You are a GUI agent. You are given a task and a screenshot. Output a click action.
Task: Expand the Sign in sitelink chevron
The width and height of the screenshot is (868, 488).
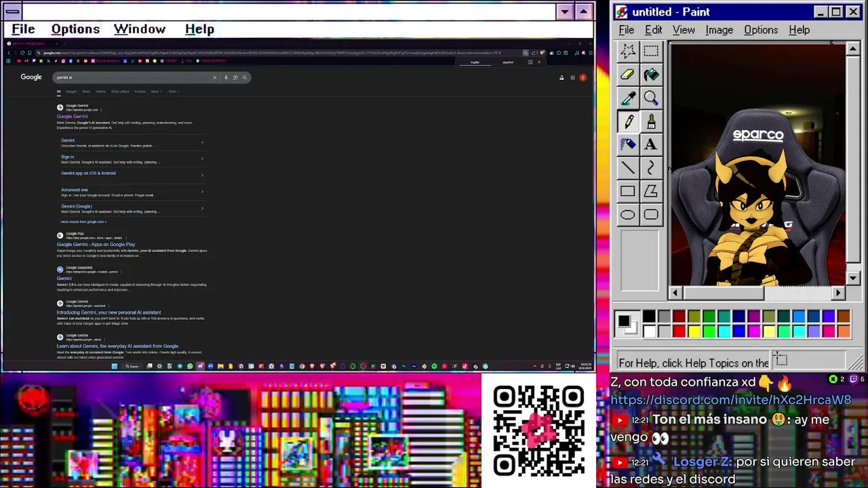coord(202,159)
